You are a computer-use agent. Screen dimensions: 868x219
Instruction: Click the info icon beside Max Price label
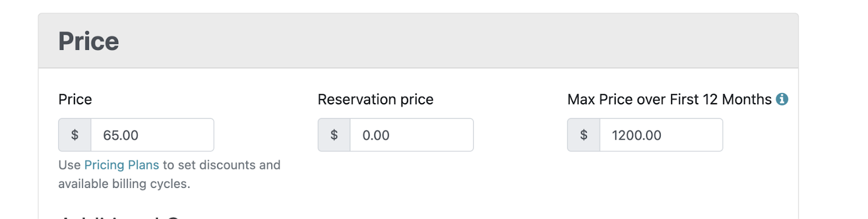(782, 99)
